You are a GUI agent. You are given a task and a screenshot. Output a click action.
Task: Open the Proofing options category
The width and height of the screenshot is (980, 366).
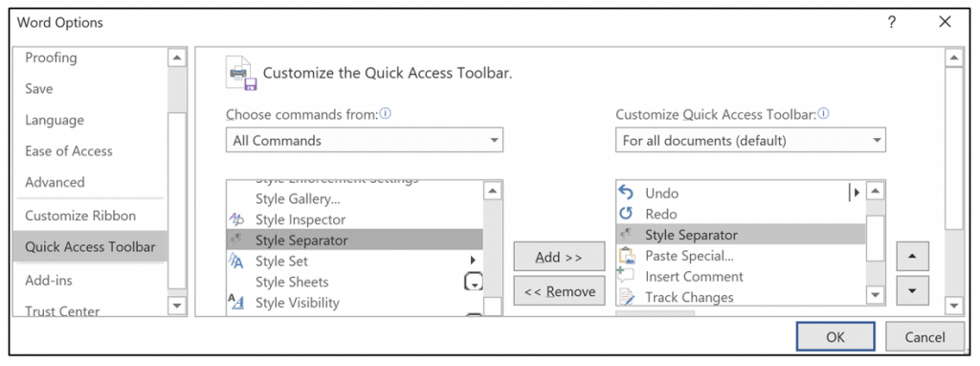pyautogui.click(x=51, y=57)
